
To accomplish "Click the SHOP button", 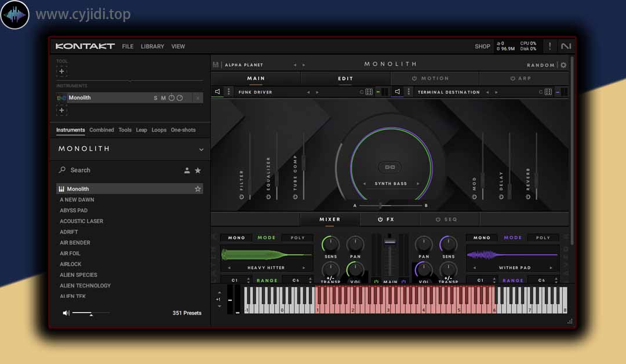I will 482,46.
